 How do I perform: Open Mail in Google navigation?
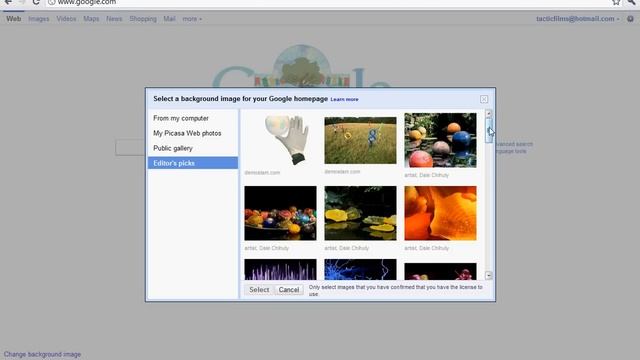(x=169, y=19)
